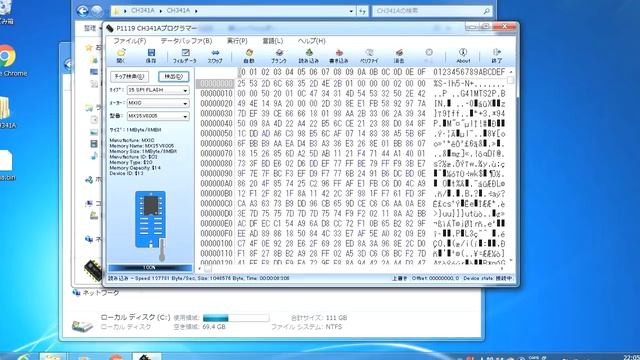This screenshot has width=640, height=360.
Task: Click the Auto (自動) toolbar icon
Action: pos(249,56)
